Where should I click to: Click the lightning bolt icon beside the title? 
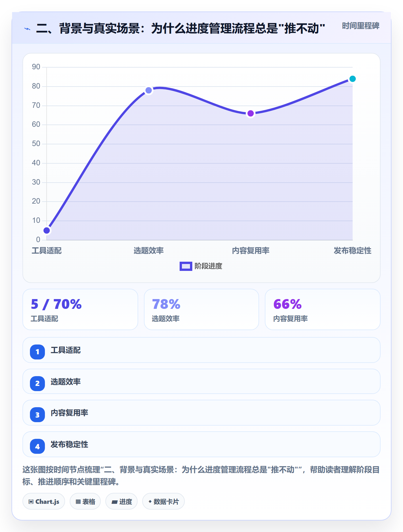[27, 29]
